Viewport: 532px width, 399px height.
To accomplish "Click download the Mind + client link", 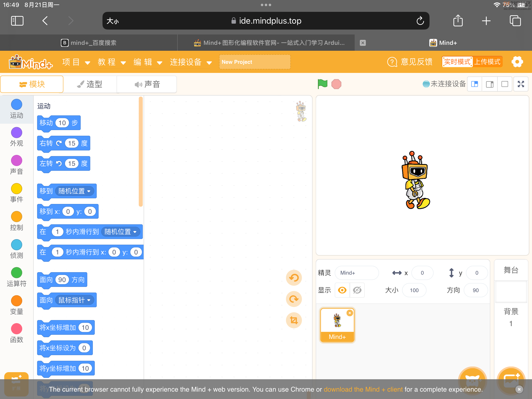I will [x=363, y=389].
